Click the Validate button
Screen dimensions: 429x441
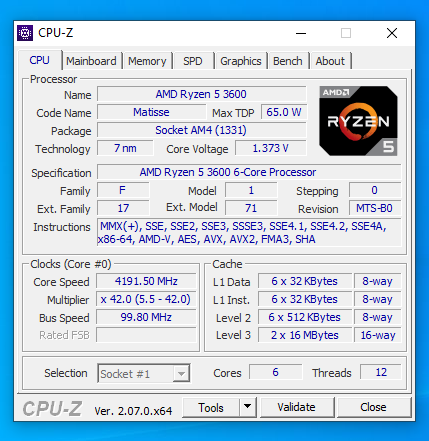[296, 407]
